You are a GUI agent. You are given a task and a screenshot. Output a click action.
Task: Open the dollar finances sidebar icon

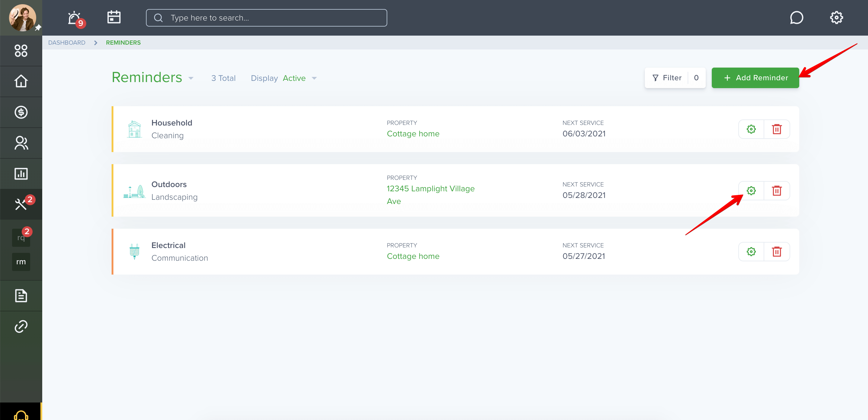[21, 112]
